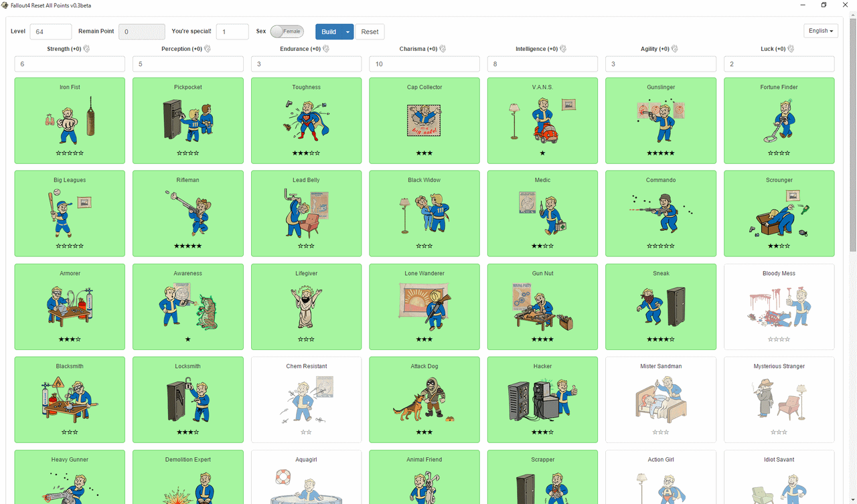857x504 pixels.
Task: Click the small icon beside the Intelligence label
Action: 563,49
